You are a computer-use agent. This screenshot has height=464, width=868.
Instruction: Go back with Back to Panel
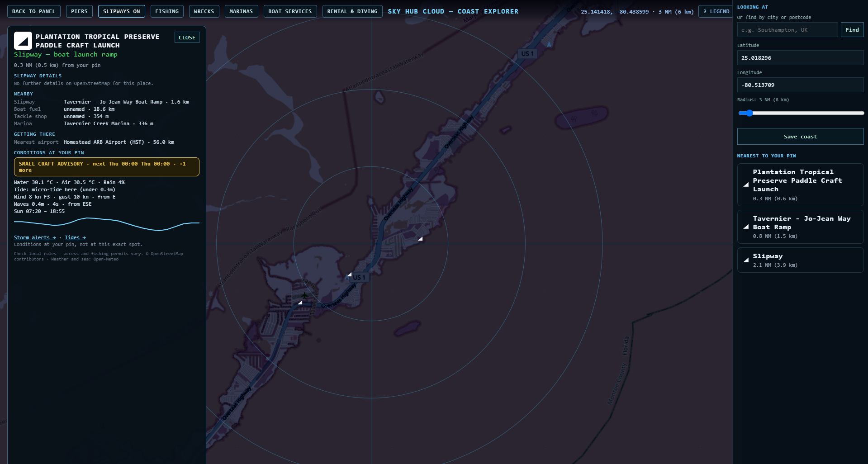(x=33, y=11)
